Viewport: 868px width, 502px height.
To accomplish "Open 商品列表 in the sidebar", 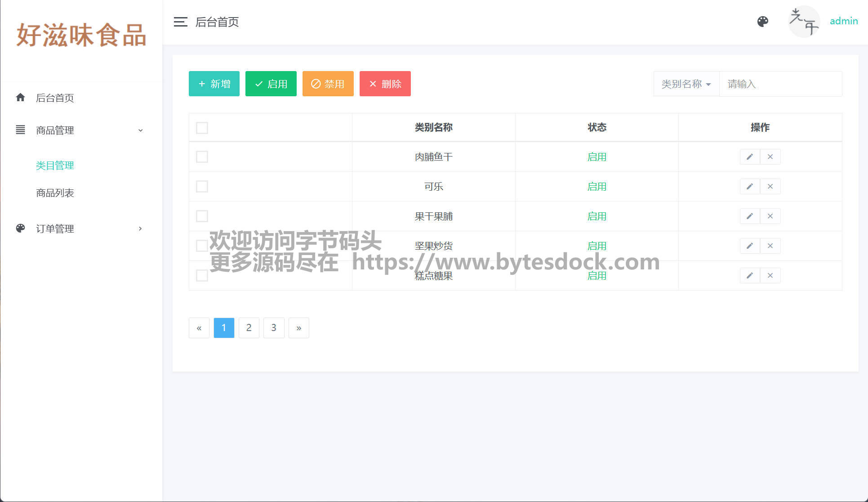I will click(x=55, y=193).
